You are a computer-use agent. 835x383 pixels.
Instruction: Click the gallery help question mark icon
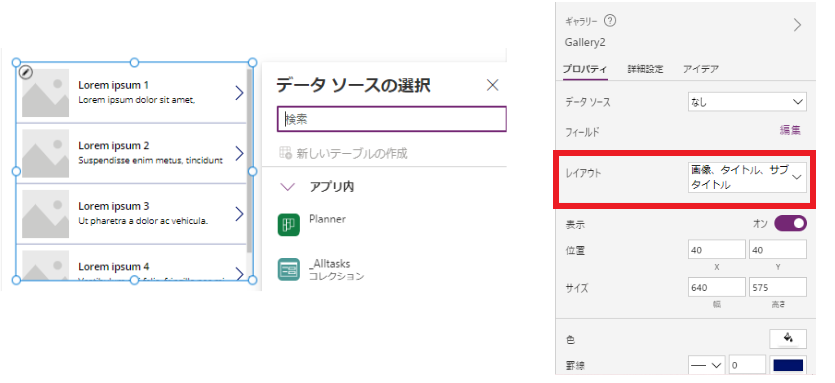(611, 21)
